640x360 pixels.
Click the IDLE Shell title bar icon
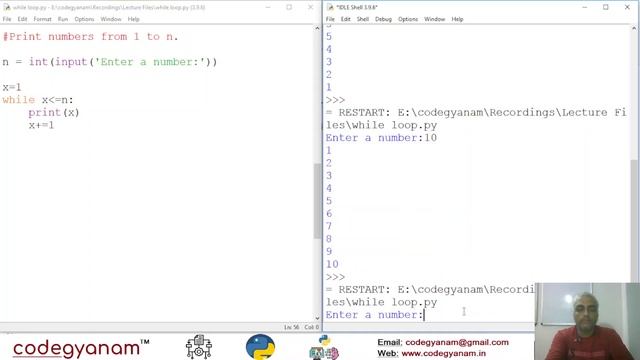click(x=330, y=7)
